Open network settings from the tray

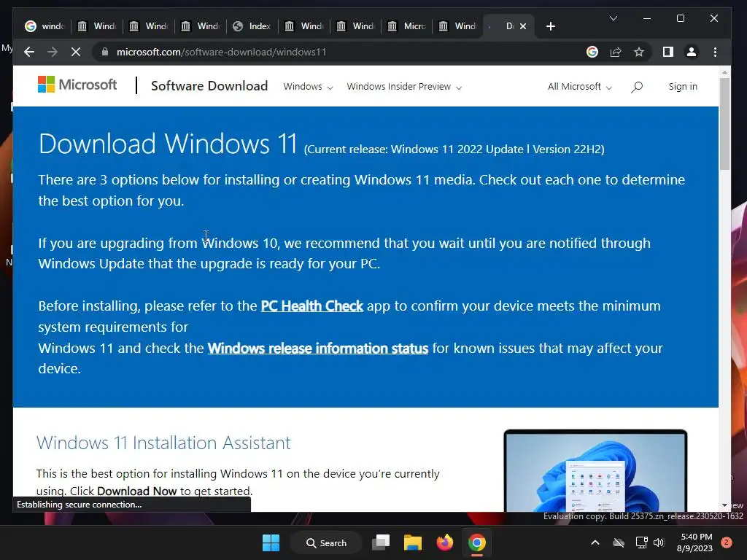click(641, 542)
